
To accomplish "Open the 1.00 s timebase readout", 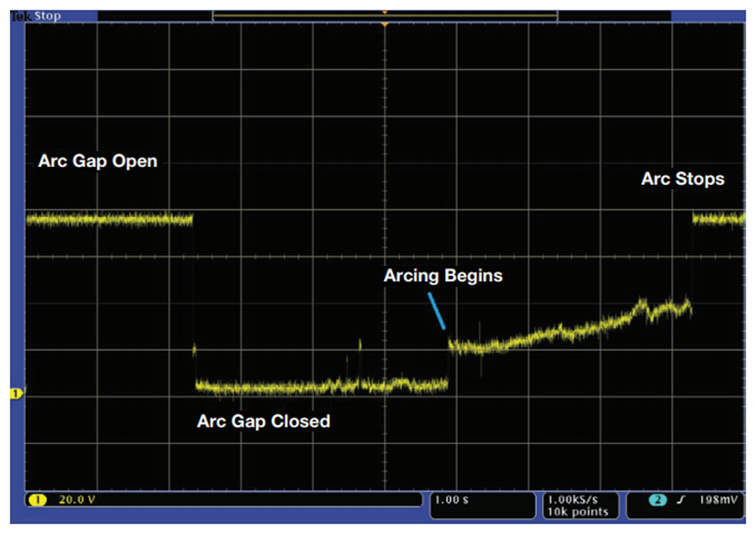I will (452, 500).
